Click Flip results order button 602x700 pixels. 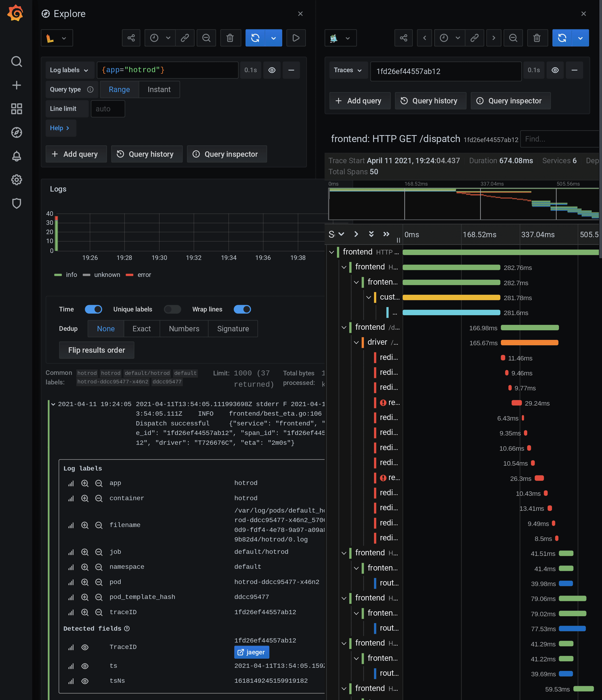coord(97,350)
